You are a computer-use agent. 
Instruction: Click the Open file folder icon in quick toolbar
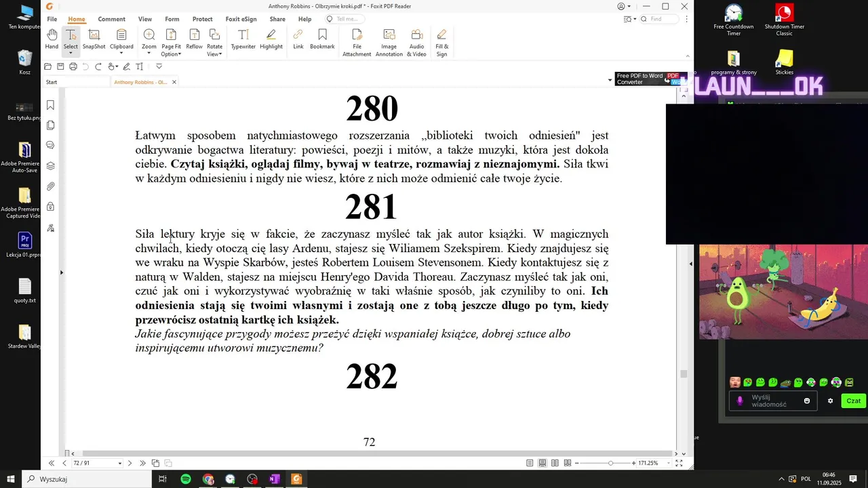pos(47,66)
